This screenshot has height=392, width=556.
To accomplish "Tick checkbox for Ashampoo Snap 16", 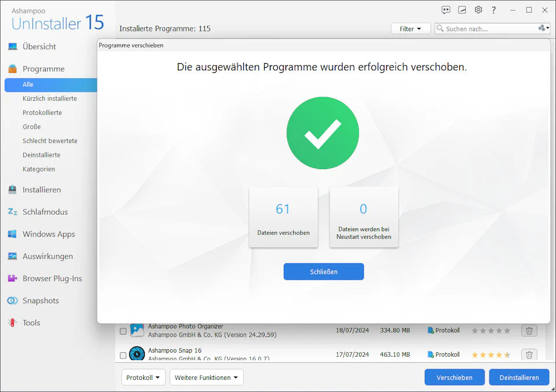I will pyautogui.click(x=123, y=356).
